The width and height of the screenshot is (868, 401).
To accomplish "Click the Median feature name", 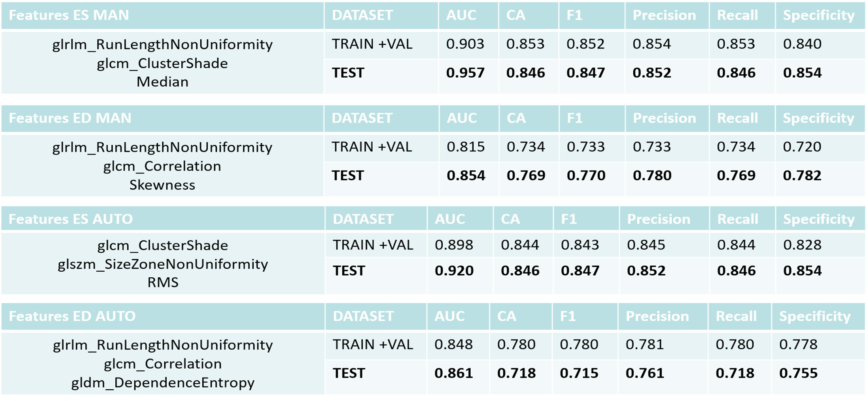I will (x=162, y=82).
